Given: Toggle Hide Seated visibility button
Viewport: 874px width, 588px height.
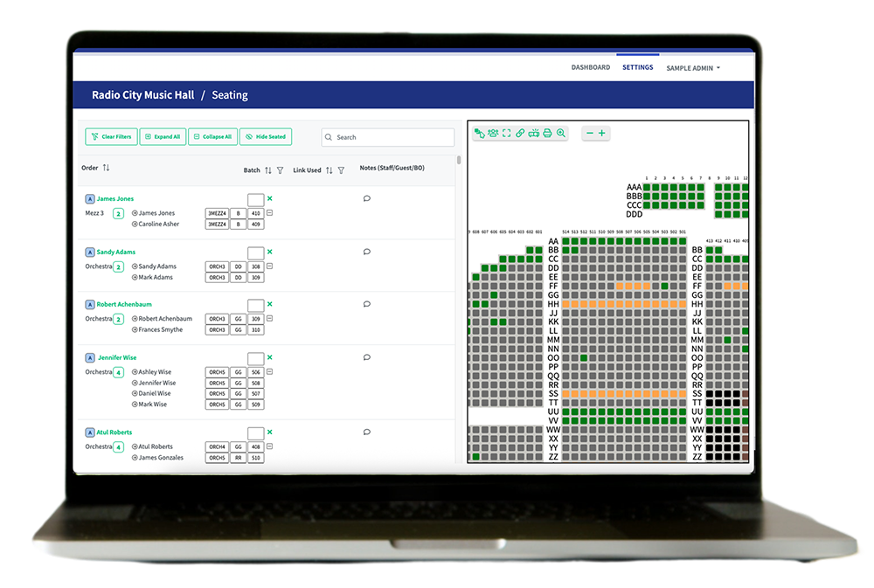Looking at the screenshot, I should coord(266,137).
